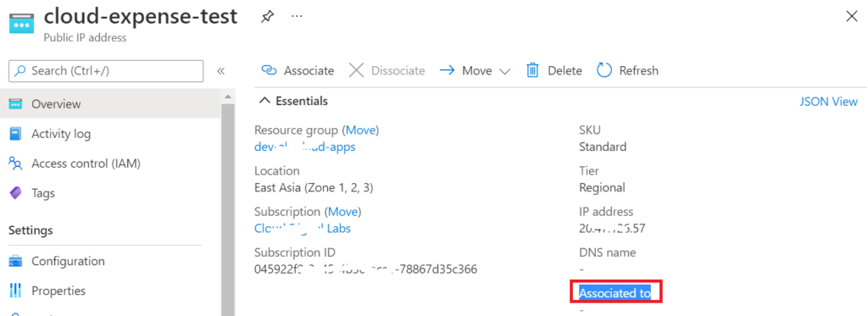The height and width of the screenshot is (316, 868).
Task: Click the Associate toolbar button
Action: 298,71
